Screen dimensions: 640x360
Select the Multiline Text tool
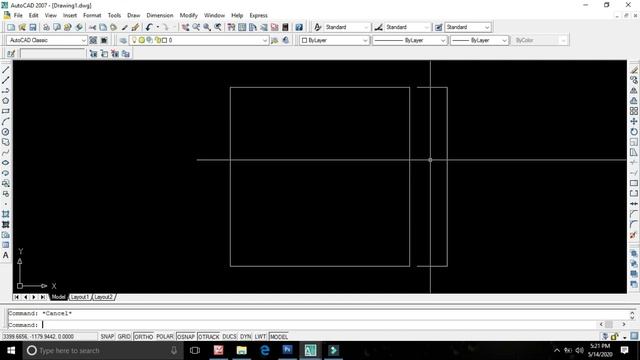click(x=6, y=256)
